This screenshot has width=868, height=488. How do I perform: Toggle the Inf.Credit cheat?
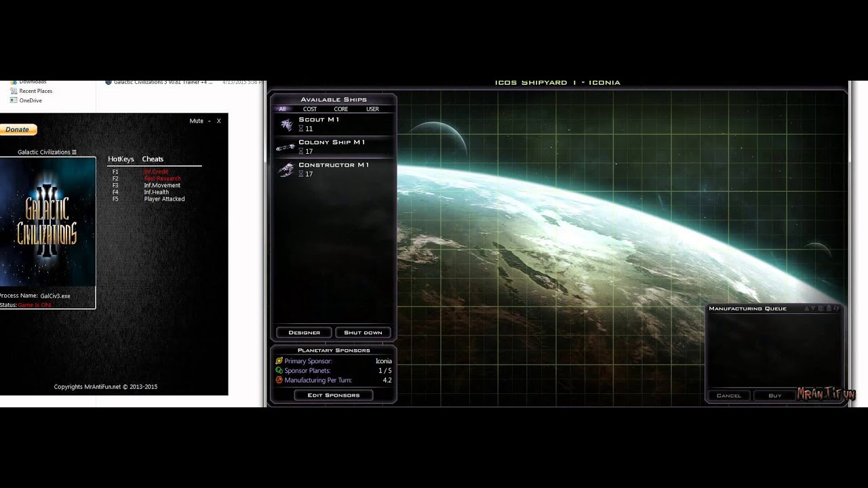(x=156, y=172)
